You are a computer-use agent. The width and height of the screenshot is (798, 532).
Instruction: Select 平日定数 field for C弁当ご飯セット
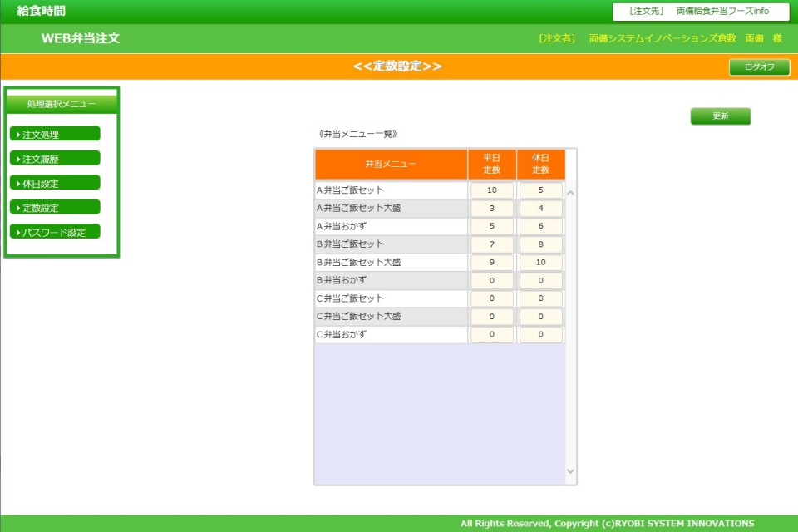[491, 298]
